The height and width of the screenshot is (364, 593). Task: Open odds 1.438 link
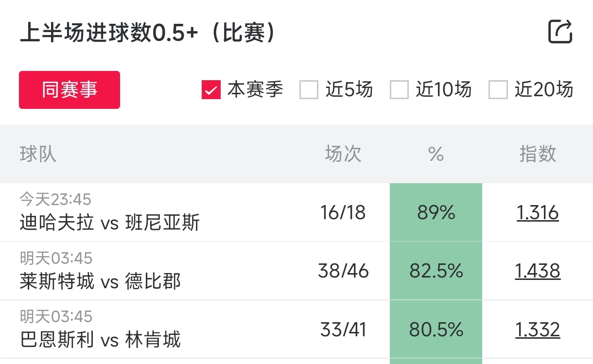538,271
